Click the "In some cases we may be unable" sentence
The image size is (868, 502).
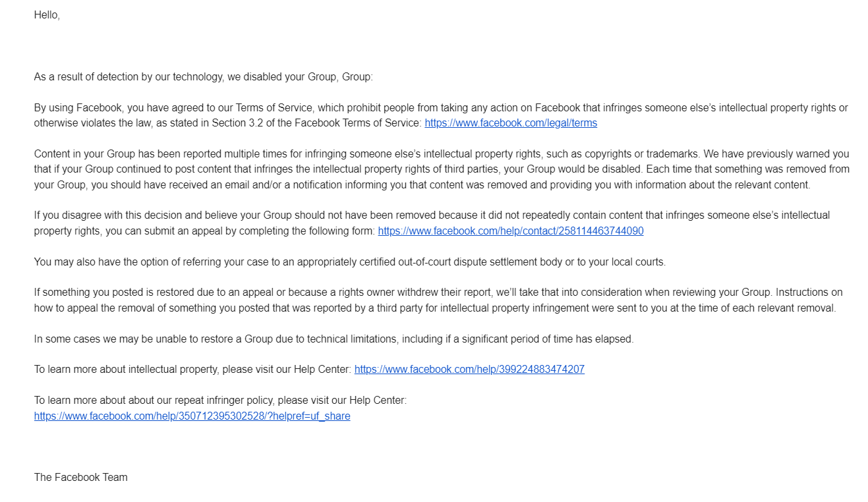(333, 339)
